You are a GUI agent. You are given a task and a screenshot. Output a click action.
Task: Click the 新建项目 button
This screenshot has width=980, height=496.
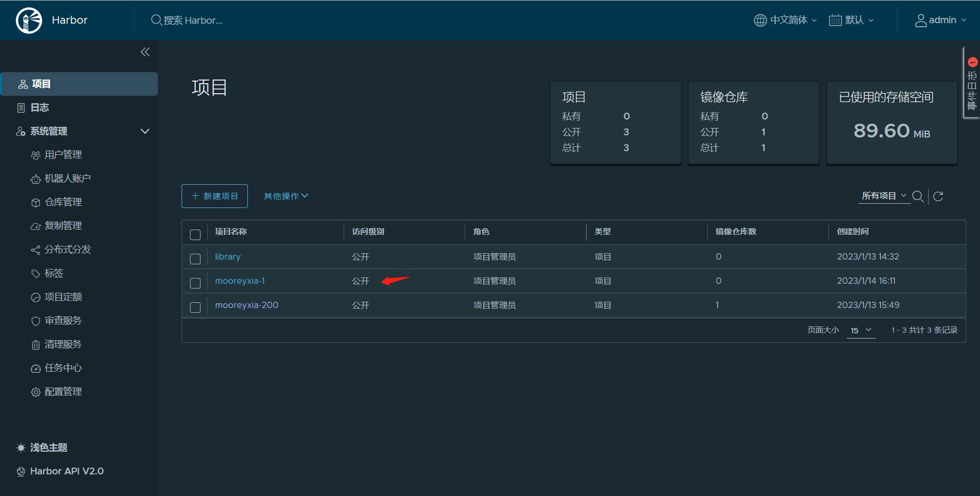[x=215, y=196]
